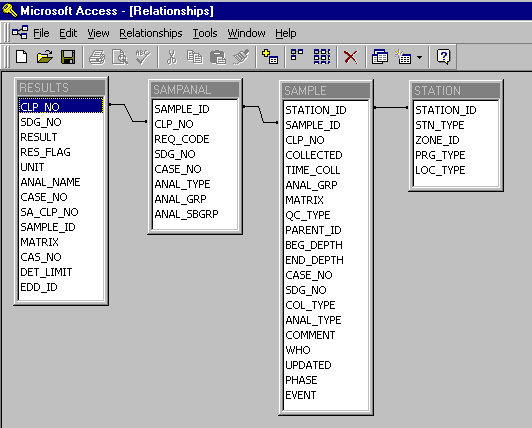
Task: Open the Relationships menu
Action: [151, 33]
